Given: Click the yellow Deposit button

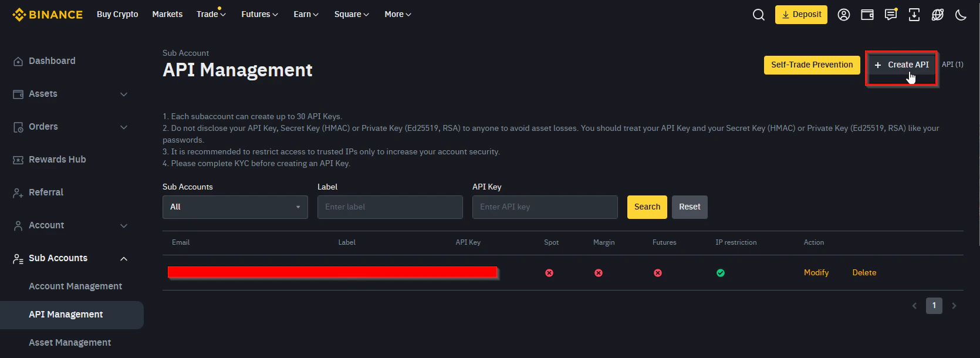Looking at the screenshot, I should [801, 15].
